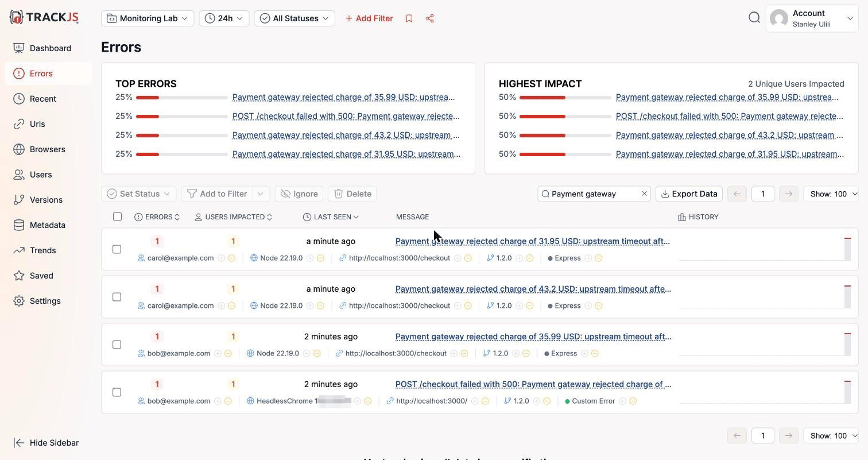Tick the select-all checkbox in table header
Image resolution: width=868 pixels, height=460 pixels.
(117, 217)
